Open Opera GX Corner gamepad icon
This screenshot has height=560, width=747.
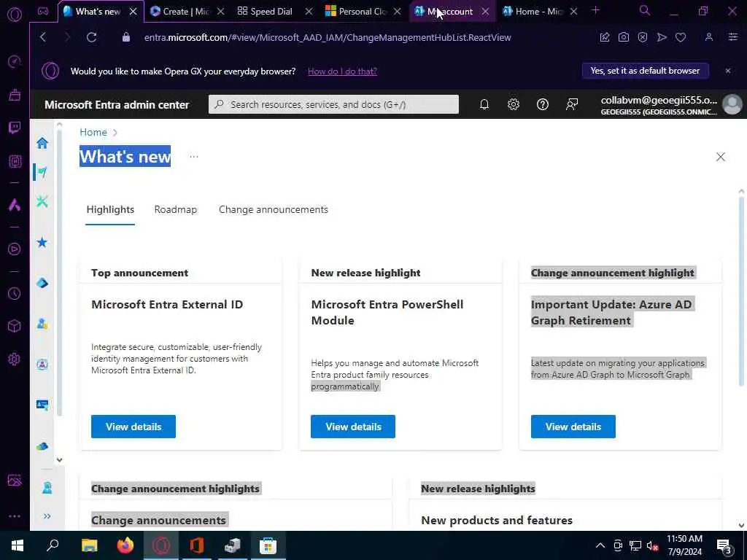(x=43, y=12)
